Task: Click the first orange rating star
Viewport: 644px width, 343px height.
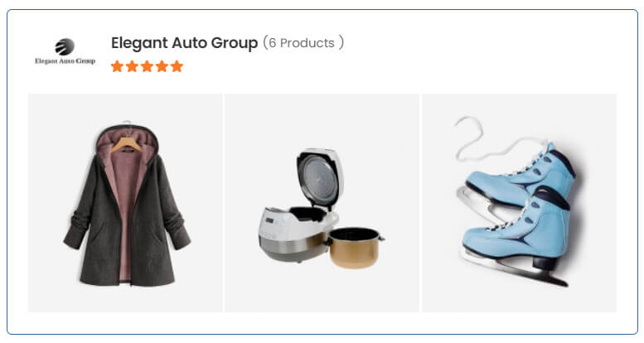Action: click(117, 66)
